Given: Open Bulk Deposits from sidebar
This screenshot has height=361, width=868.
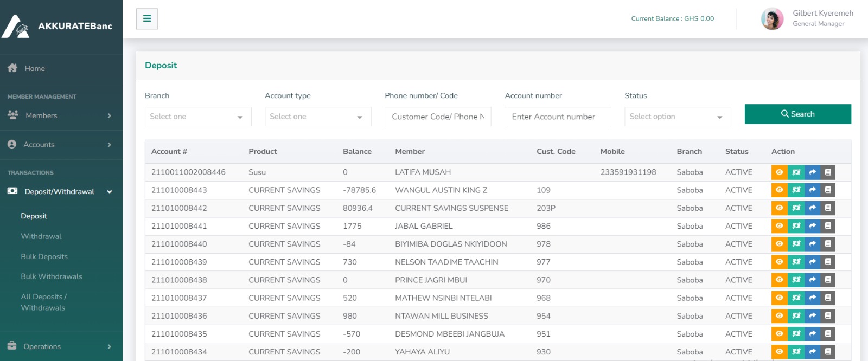Looking at the screenshot, I should (44, 256).
